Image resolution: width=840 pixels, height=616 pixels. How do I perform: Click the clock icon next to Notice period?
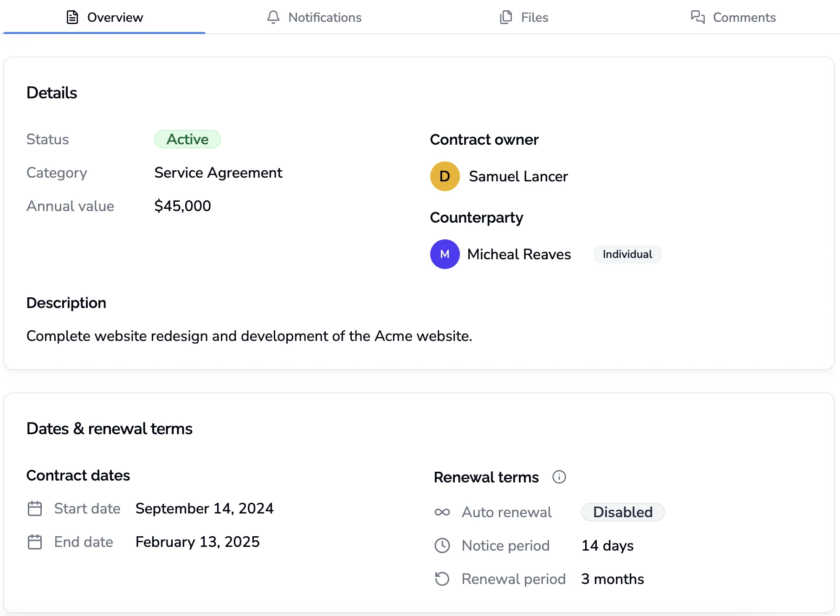pos(442,545)
